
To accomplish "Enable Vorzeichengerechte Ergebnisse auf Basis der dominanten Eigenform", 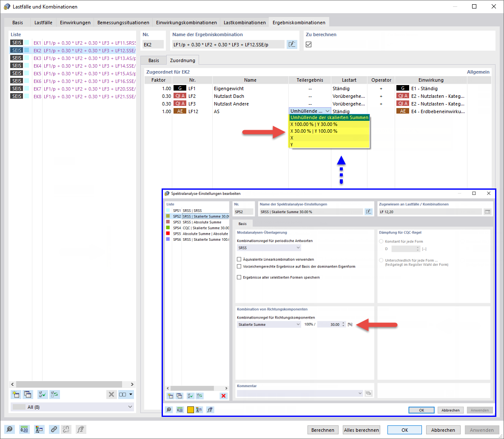I will pyautogui.click(x=239, y=266).
